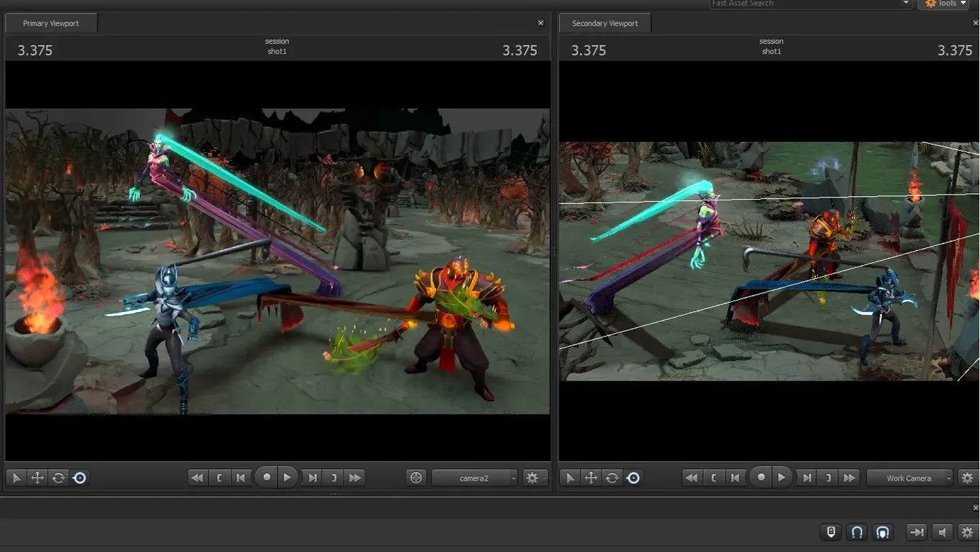Image resolution: width=980 pixels, height=552 pixels.
Task: Click the arrow-to-bar icon in timeline toolbar
Action: tap(917, 533)
